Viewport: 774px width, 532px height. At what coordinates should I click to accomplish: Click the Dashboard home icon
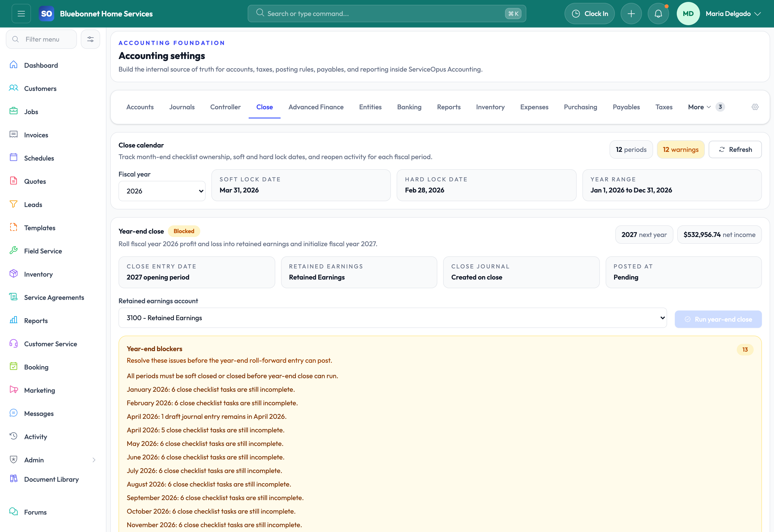pos(13,65)
